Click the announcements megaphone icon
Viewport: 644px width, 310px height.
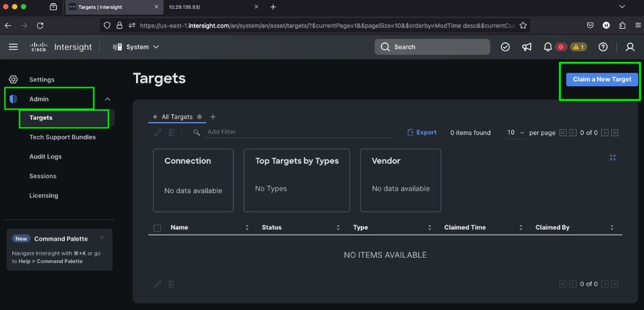pyautogui.click(x=527, y=47)
